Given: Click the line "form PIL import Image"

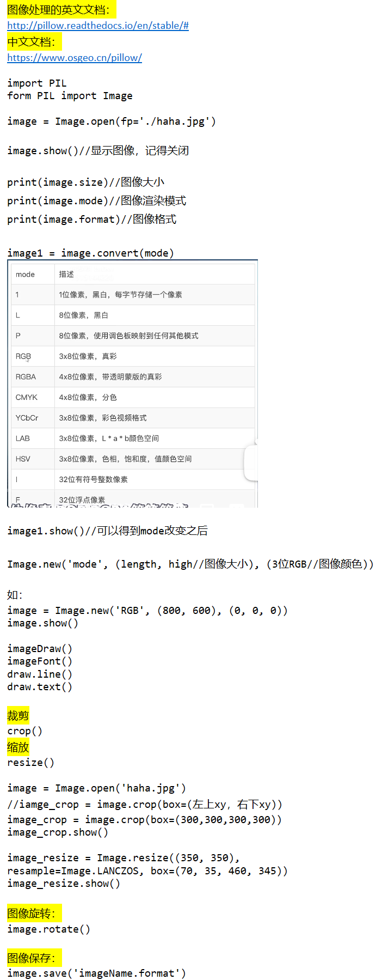Looking at the screenshot, I should 70,96.
